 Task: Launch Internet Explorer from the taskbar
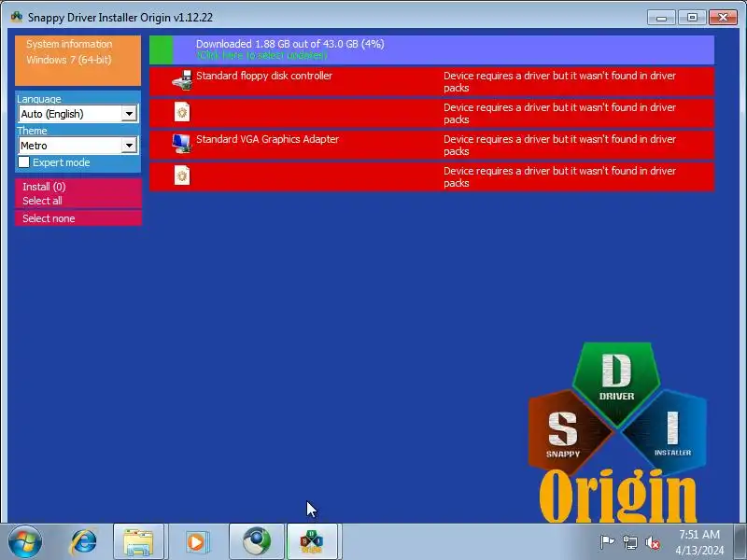click(84, 542)
